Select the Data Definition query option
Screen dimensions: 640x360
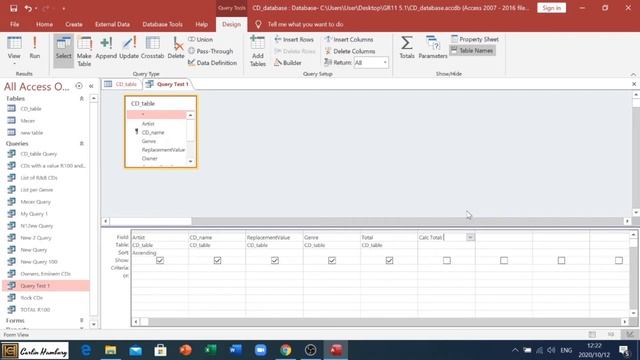(x=213, y=63)
